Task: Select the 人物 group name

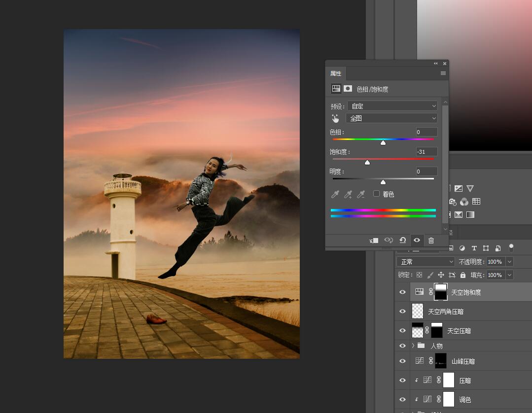Action: point(436,346)
